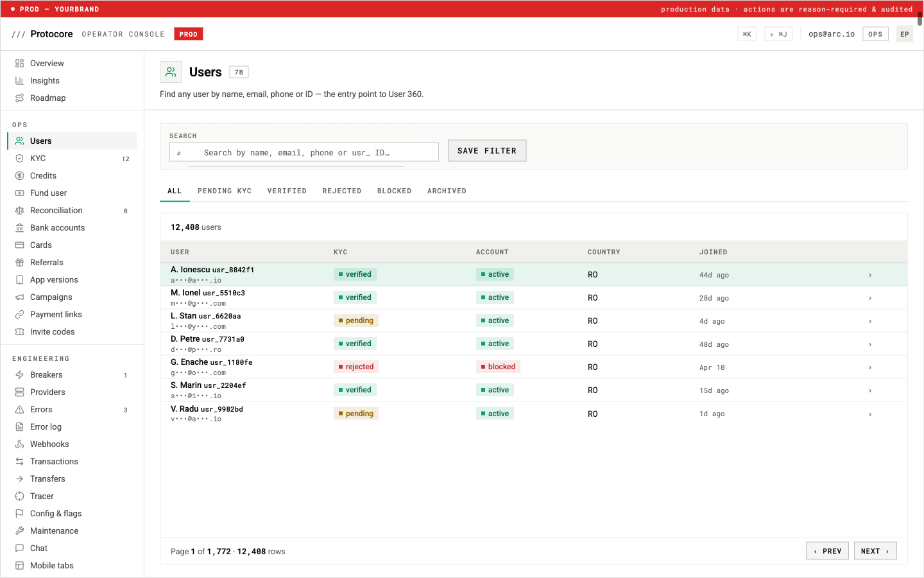
Task: Open the EP profile avatar
Action: 905,34
